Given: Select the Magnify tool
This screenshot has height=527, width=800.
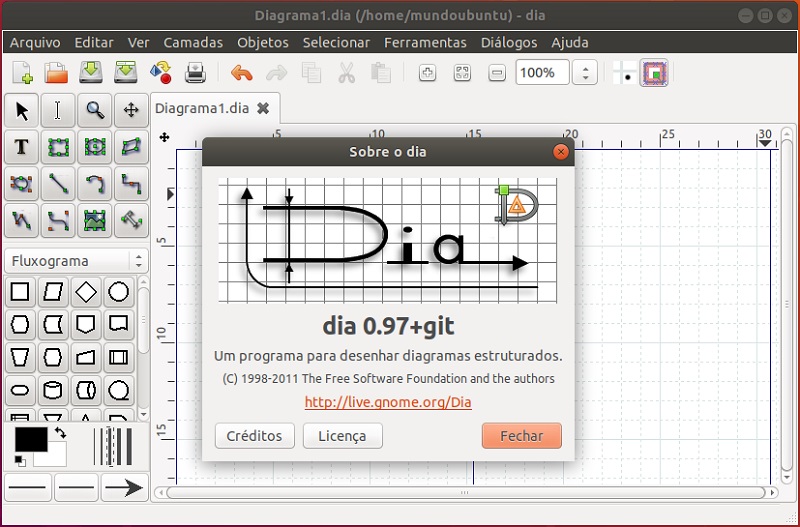Looking at the screenshot, I should coord(94,110).
